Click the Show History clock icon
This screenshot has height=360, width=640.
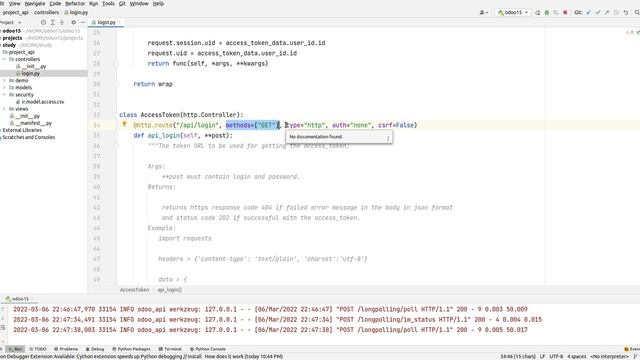[x=616, y=13]
